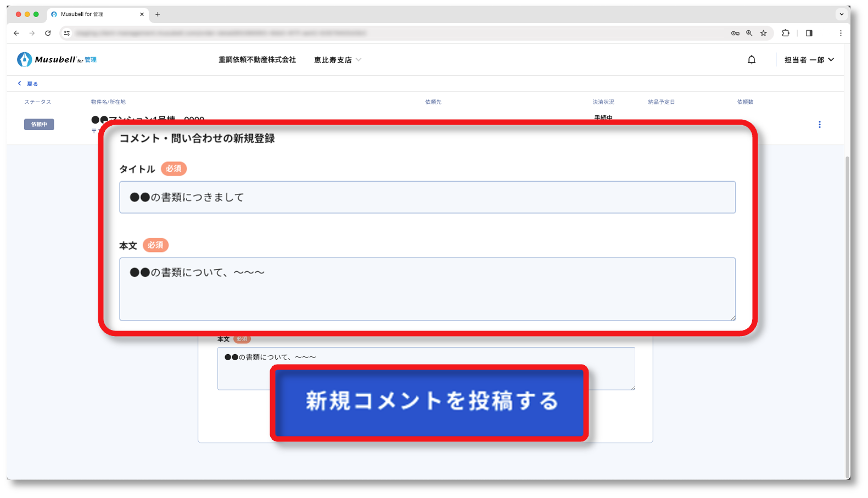Image resolution: width=868 pixels, height=498 pixels.
Task: Click the password key icon in the address bar
Action: point(735,33)
